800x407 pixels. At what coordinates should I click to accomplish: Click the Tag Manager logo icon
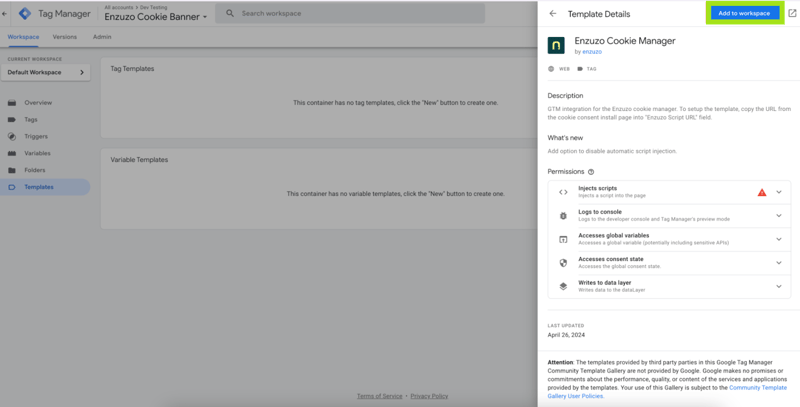click(x=26, y=14)
